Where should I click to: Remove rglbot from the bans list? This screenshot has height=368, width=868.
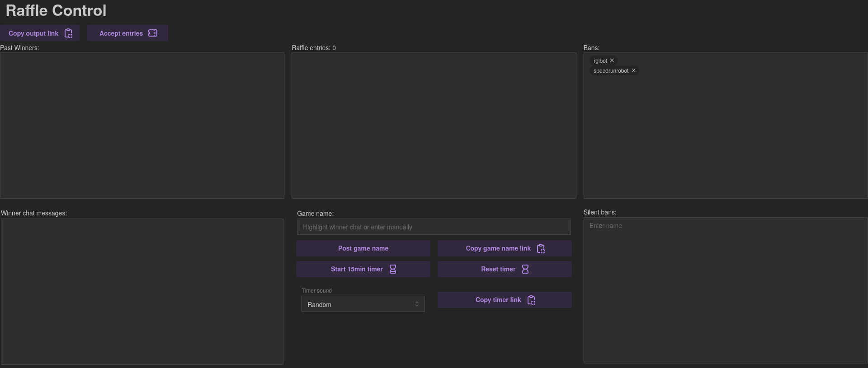612,61
